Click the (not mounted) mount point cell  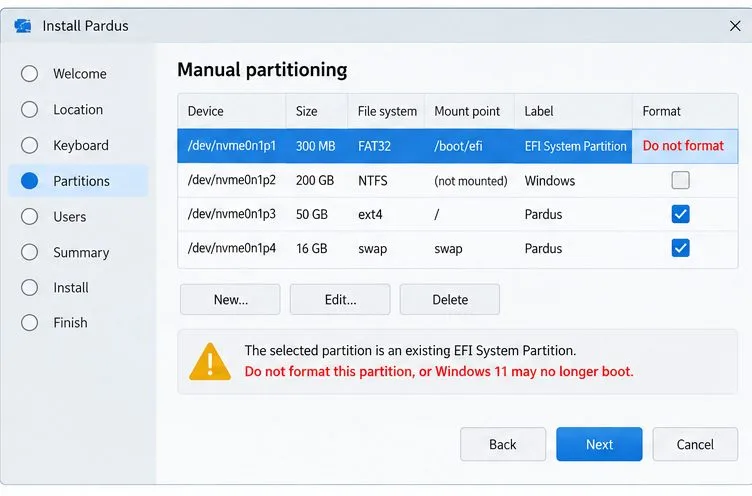pyautogui.click(x=471, y=181)
